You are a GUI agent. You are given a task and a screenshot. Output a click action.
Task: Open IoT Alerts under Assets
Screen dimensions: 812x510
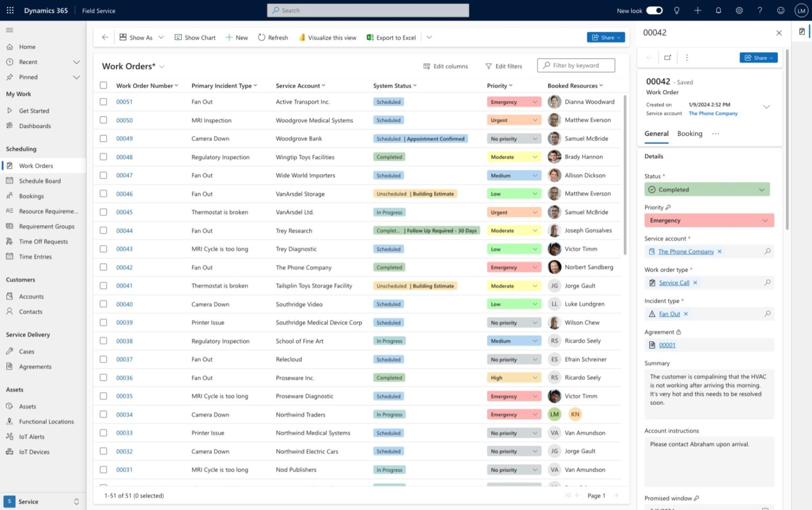pos(31,437)
